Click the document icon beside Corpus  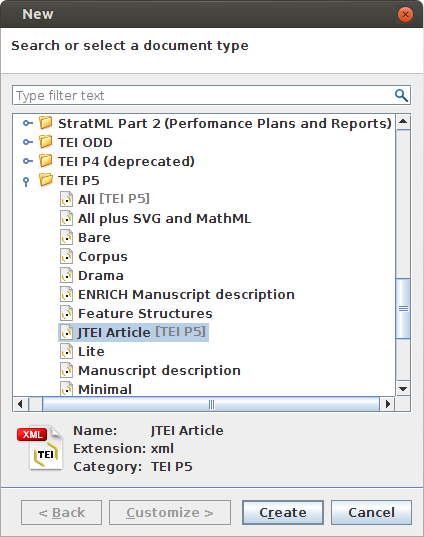[66, 256]
